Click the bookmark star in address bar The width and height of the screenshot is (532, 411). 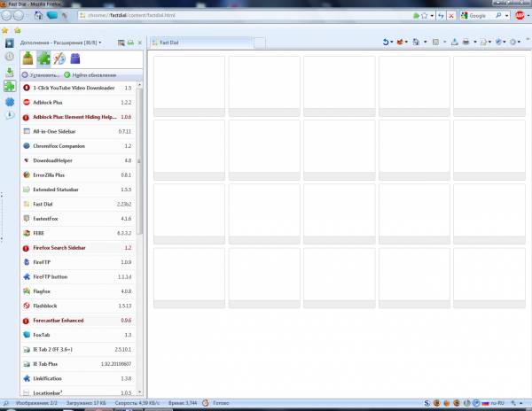424,16
